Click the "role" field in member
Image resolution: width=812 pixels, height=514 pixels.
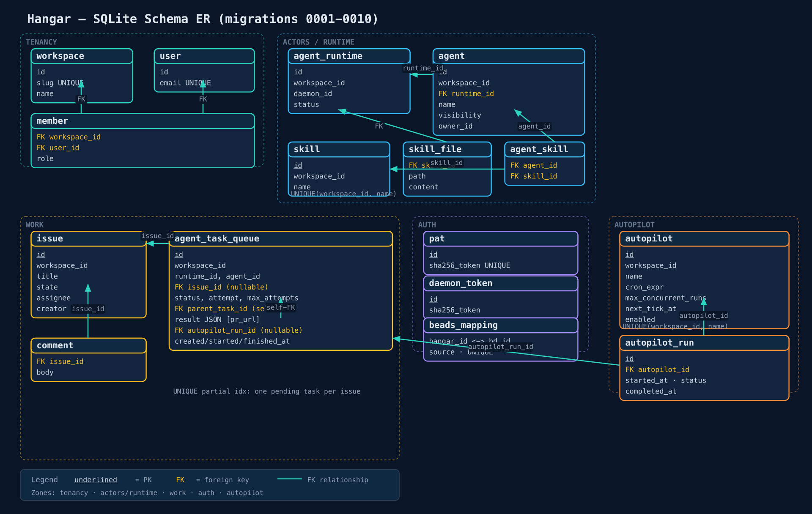pos(45,159)
